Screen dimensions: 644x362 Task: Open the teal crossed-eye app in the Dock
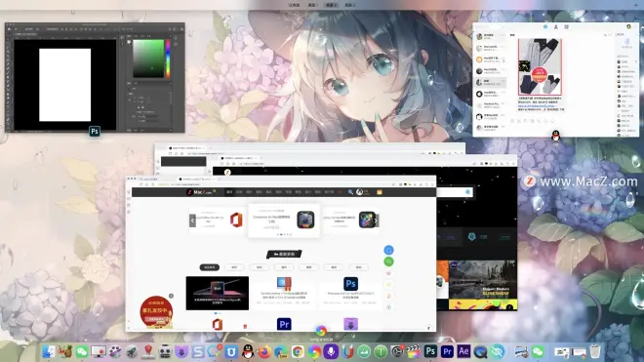498,351
